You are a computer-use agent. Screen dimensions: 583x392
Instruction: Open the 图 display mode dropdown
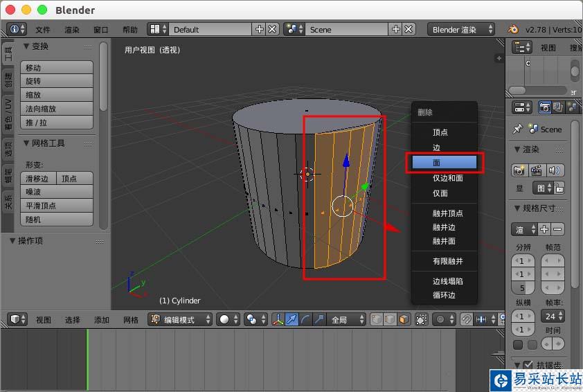[544, 188]
